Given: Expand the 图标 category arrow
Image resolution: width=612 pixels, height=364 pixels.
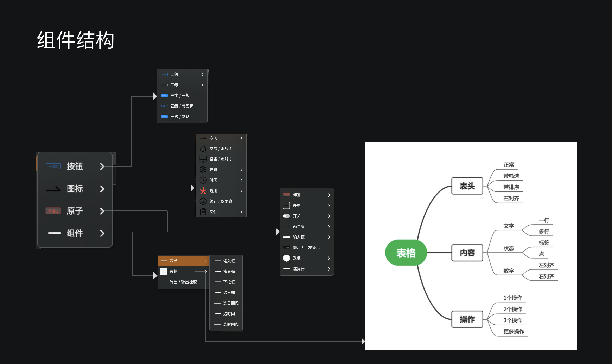Looking at the screenshot, I should (102, 189).
